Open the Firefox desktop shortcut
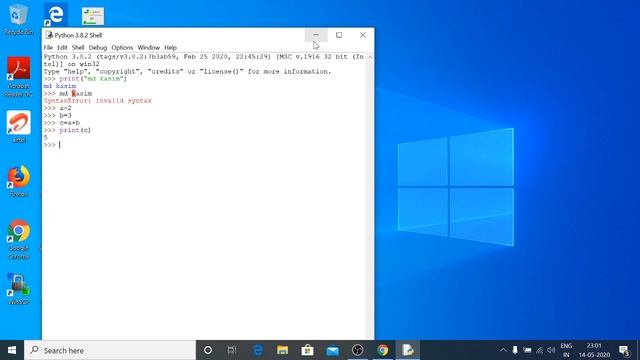640x360 pixels. 18,181
